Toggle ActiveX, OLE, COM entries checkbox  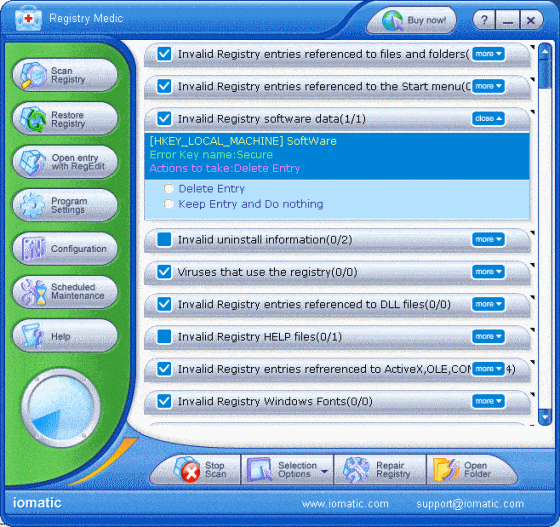coord(164,368)
